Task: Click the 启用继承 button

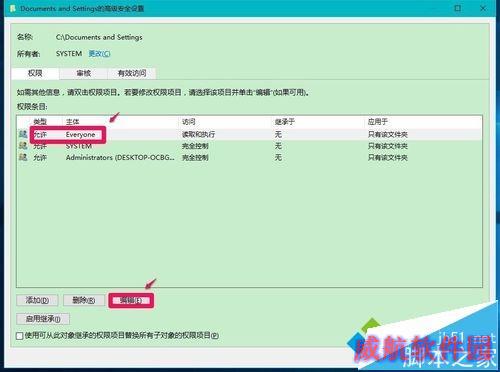Action: click(x=43, y=319)
